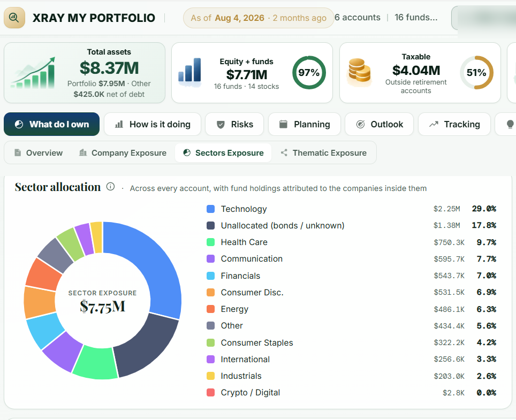The height and width of the screenshot is (420, 516).
Task: Click the Technology legend label
Action: [244, 209]
